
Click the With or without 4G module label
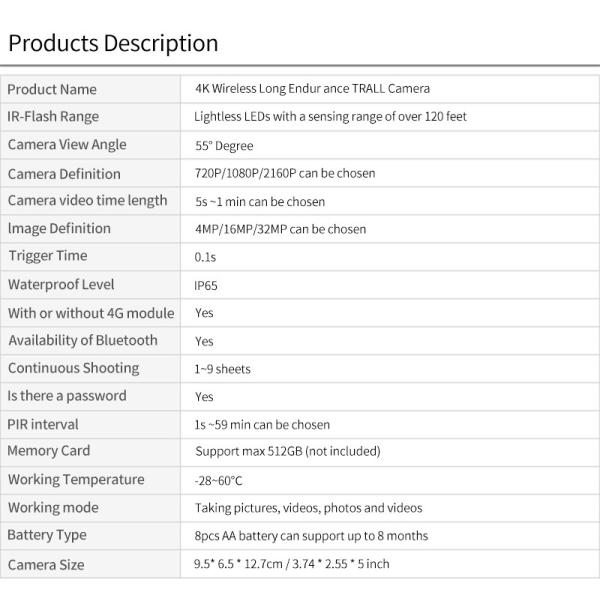point(91,313)
